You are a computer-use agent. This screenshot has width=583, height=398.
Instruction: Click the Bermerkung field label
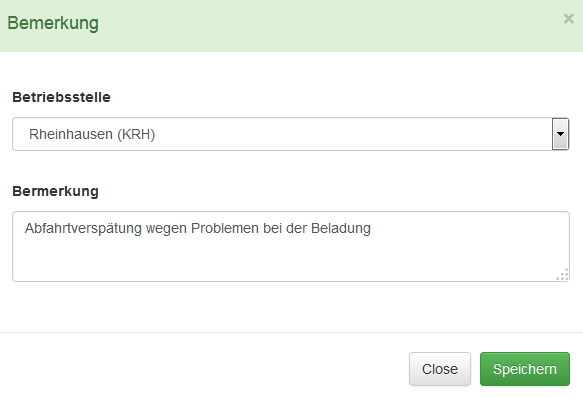pyautogui.click(x=55, y=191)
